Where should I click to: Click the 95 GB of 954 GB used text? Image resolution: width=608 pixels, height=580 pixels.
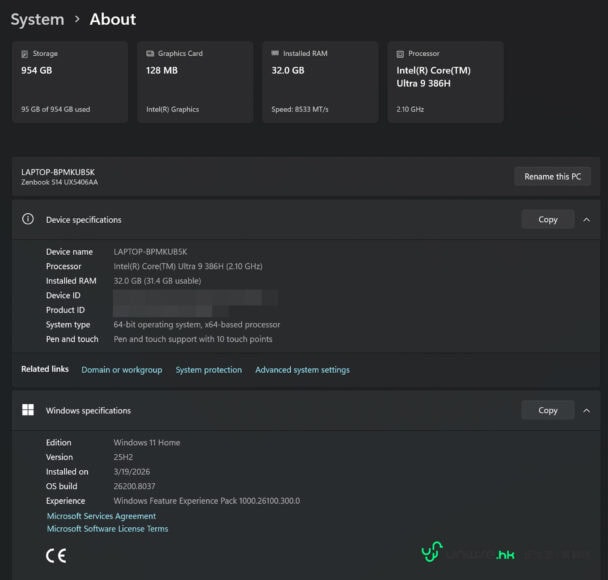tap(55, 109)
